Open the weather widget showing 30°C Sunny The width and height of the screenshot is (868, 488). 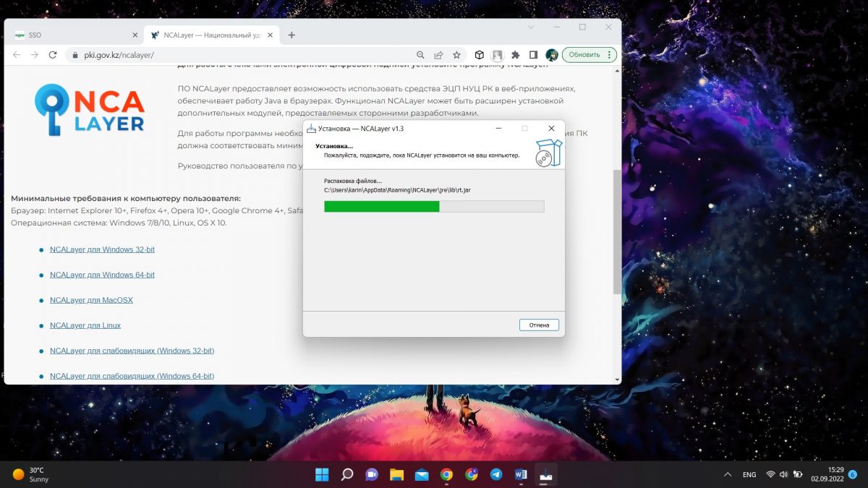(x=29, y=475)
